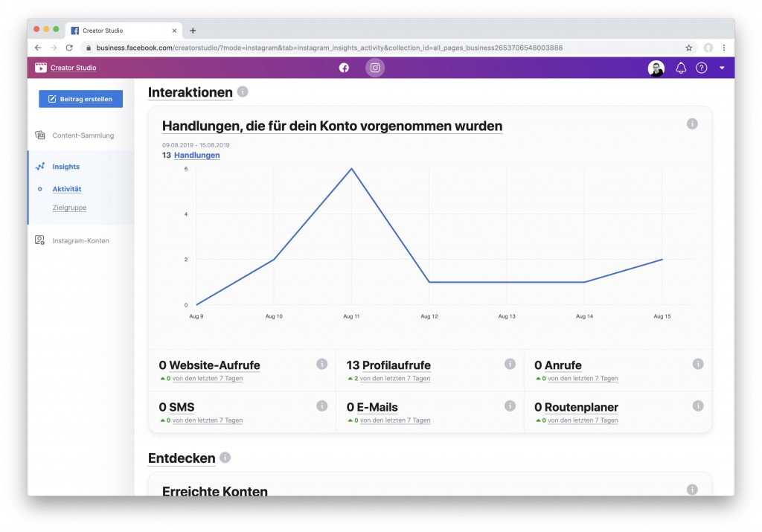Show info icon next to Interaktionen heading
This screenshot has height=532, width=762.
[x=243, y=92]
